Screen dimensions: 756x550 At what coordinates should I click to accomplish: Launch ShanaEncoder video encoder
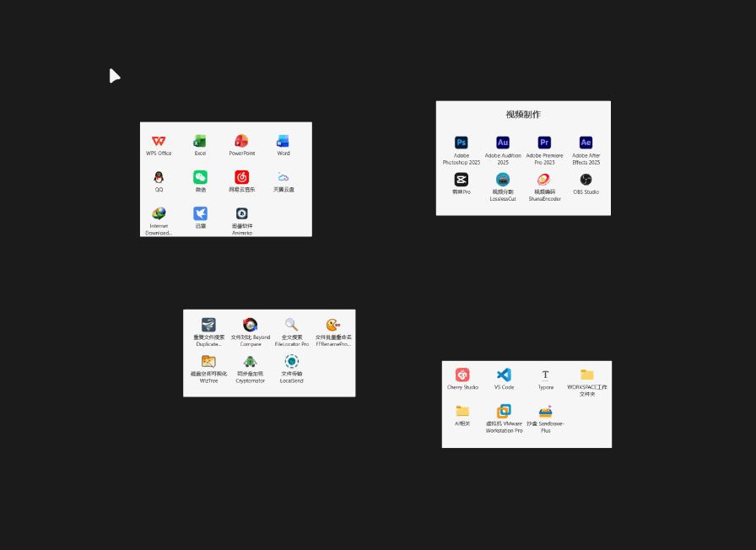point(544,180)
